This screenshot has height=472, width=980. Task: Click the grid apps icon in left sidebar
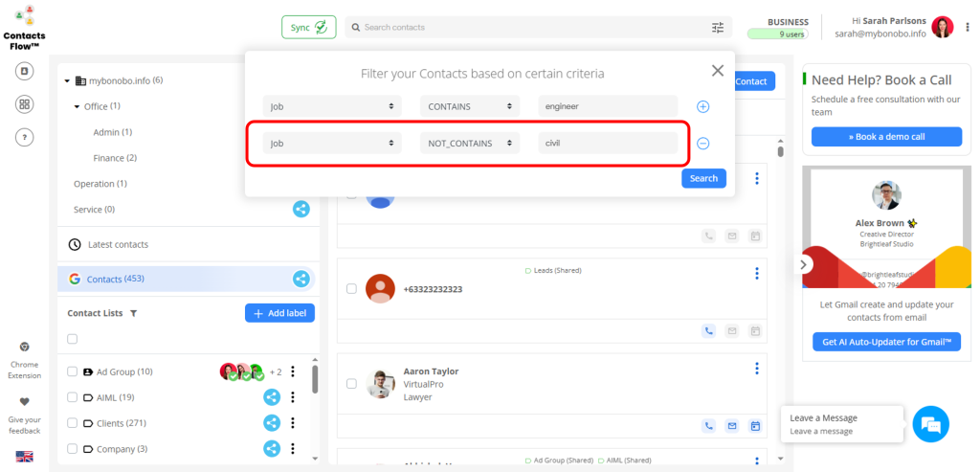tap(25, 104)
